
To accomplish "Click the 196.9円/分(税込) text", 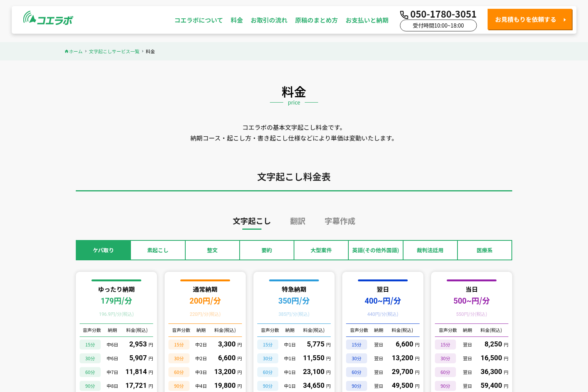I will [116, 314].
